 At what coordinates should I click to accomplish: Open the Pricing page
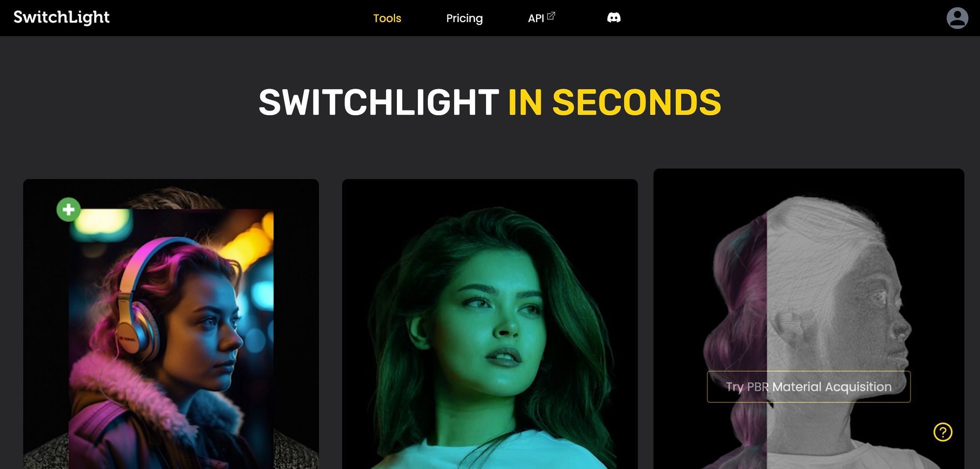point(464,18)
